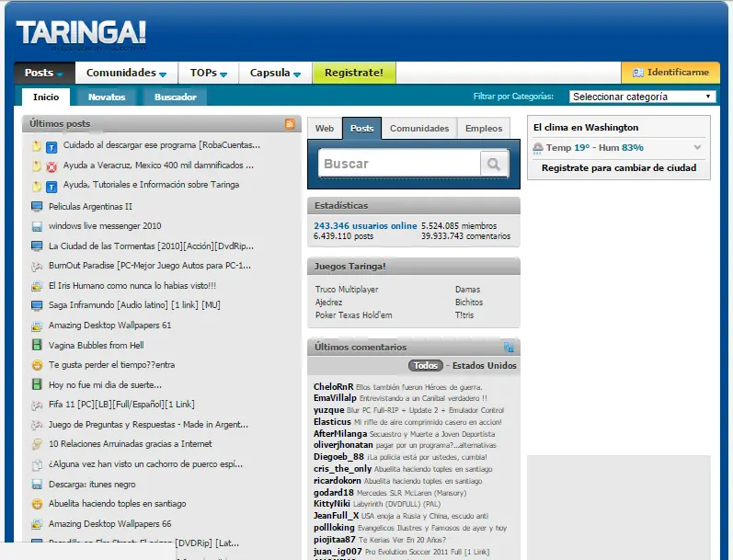
Task: Click the image icon beside El Iris Humano
Action: pyautogui.click(x=37, y=286)
